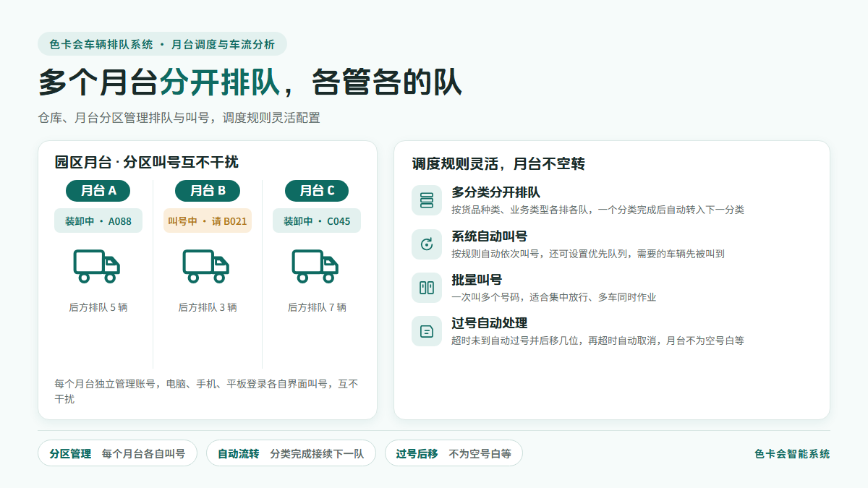Click the 过号自动处理 title
Image resolution: width=868 pixels, height=488 pixels.
pos(489,323)
